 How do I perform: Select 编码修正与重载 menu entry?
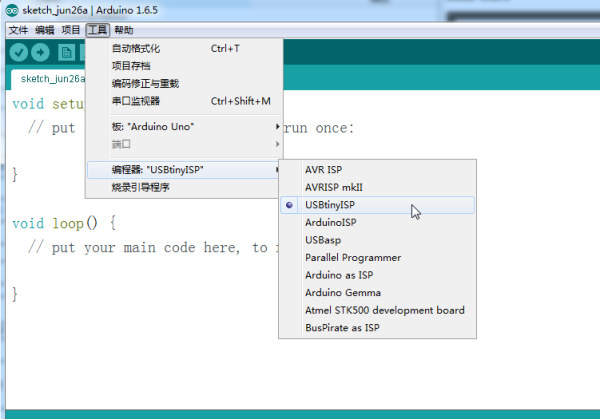point(184,83)
